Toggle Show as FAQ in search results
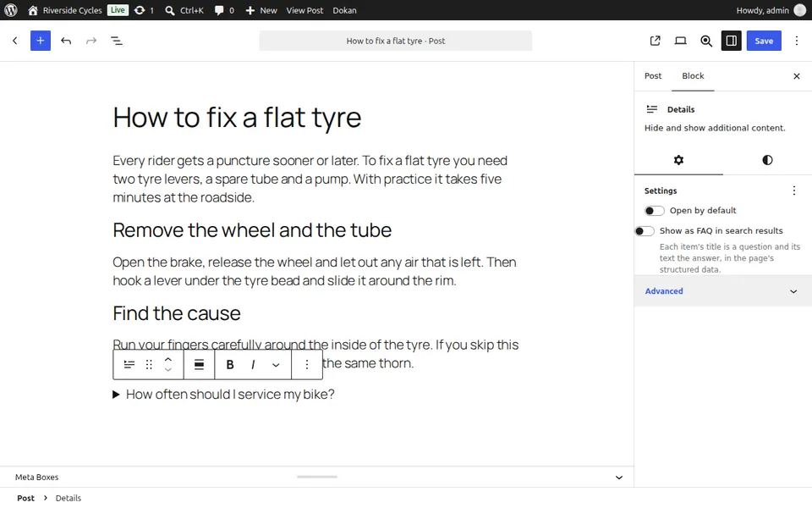 coord(645,230)
